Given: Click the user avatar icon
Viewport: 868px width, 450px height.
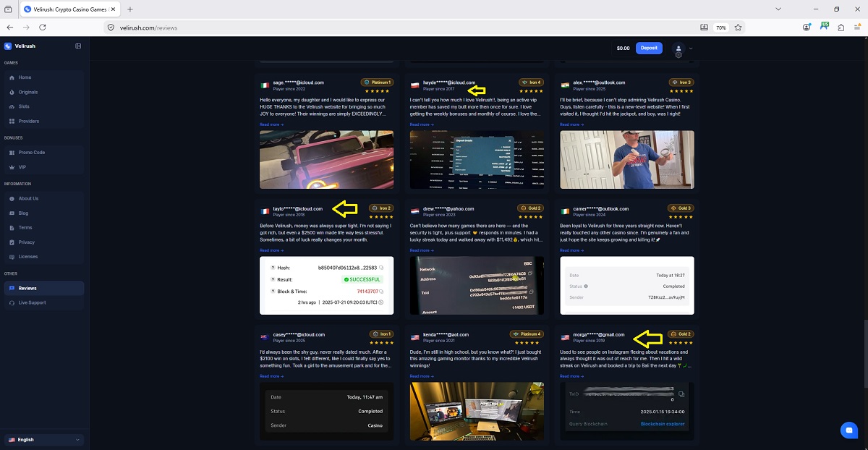Looking at the screenshot, I should point(678,48).
